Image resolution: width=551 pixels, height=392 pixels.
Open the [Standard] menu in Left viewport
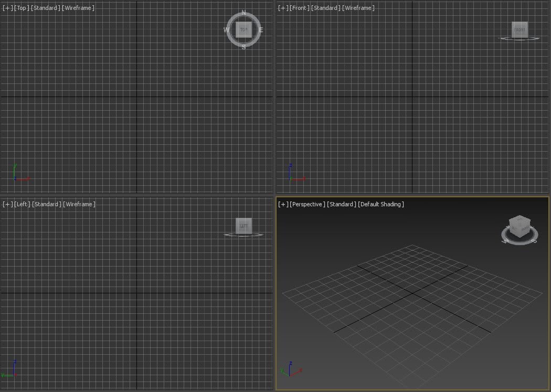[47, 204]
